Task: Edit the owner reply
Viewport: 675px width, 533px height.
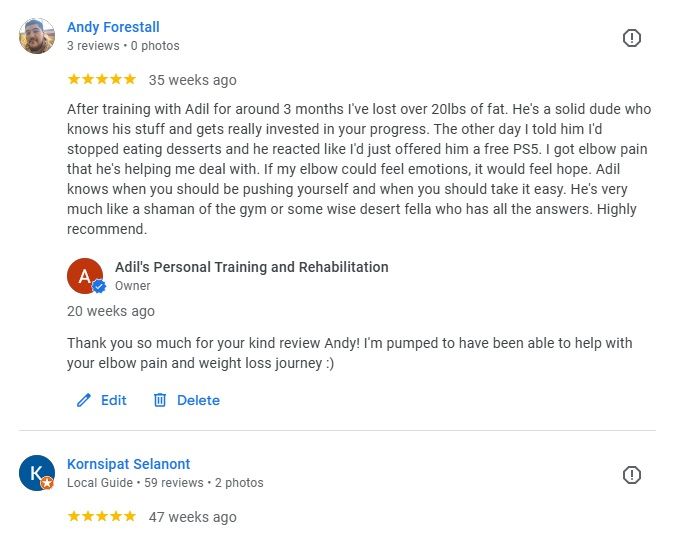Action: tap(113, 400)
